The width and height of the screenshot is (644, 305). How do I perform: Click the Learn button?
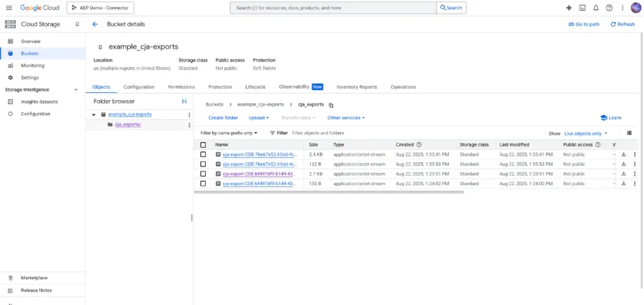(x=610, y=118)
